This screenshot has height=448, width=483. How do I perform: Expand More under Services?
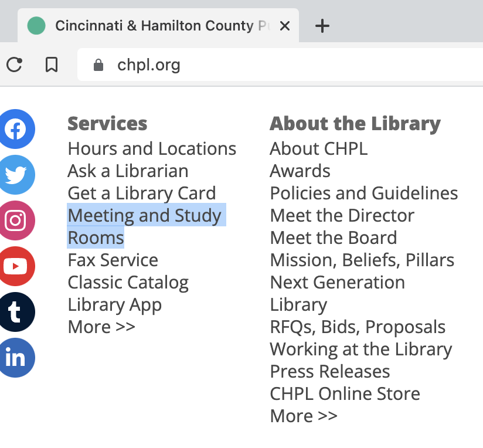tap(101, 327)
